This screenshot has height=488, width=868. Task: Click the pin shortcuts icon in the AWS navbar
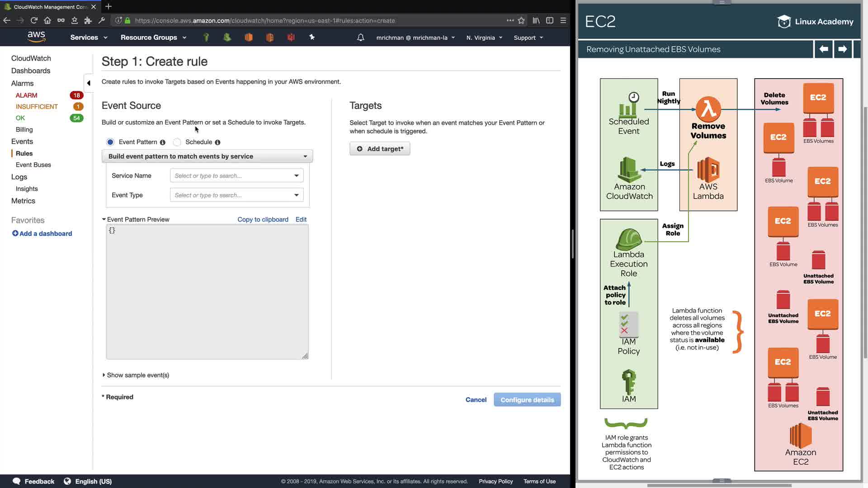pos(312,37)
